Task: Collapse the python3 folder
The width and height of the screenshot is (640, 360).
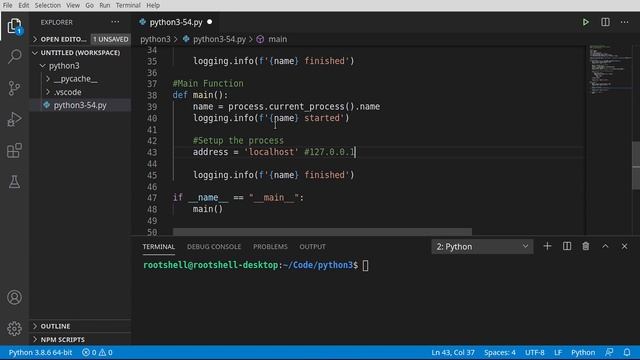Action: (80, 66)
